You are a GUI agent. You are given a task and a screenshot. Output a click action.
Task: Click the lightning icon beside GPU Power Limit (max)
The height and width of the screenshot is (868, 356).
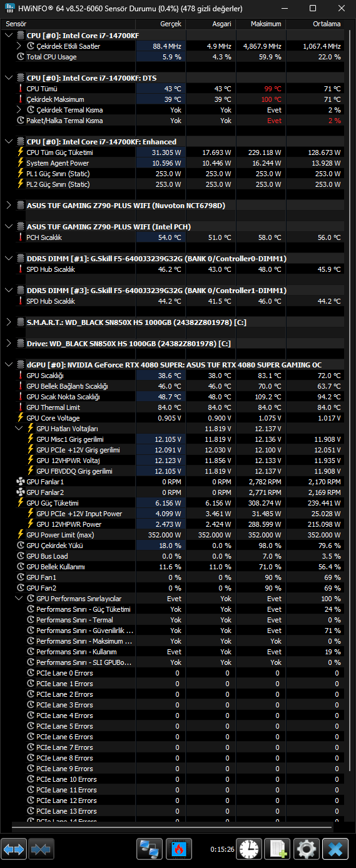21,535
